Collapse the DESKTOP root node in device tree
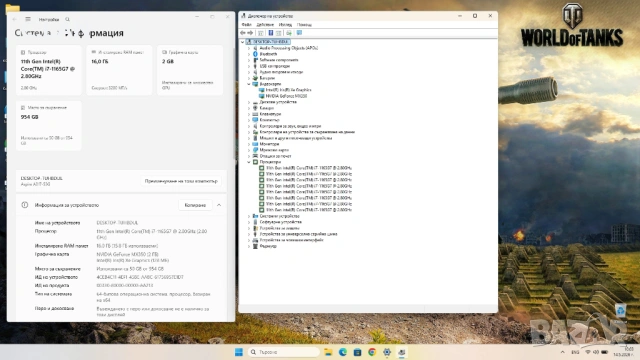 click(242, 42)
